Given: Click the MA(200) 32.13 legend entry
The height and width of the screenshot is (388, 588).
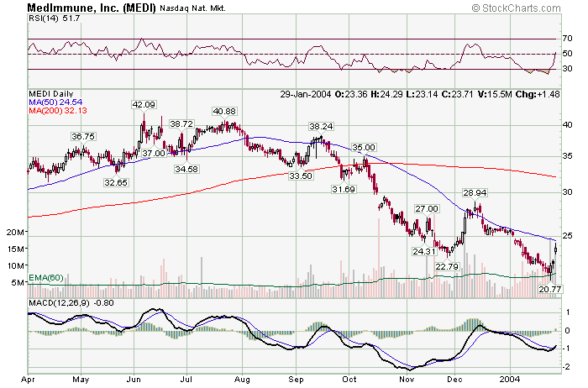Looking at the screenshot, I should point(58,110).
